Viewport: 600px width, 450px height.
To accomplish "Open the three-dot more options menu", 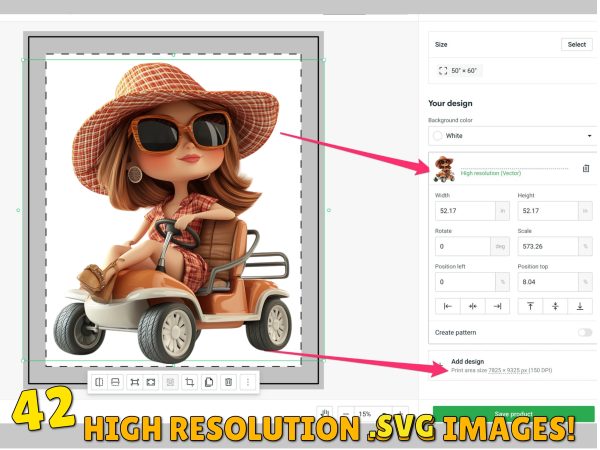I will click(247, 382).
